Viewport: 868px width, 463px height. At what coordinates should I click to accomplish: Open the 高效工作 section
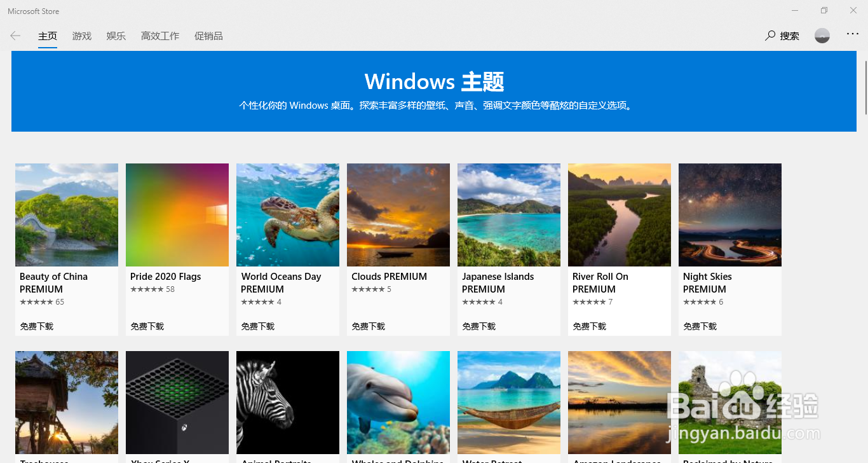[159, 36]
